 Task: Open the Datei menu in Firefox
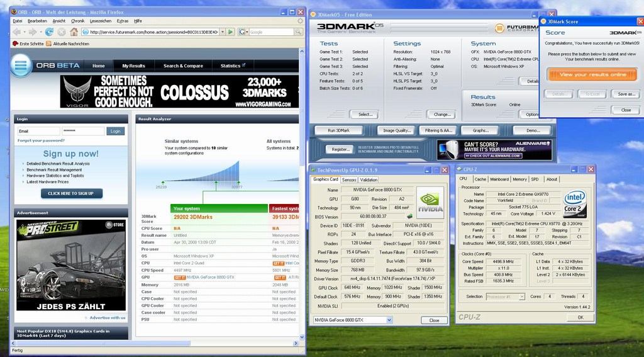coord(17,21)
